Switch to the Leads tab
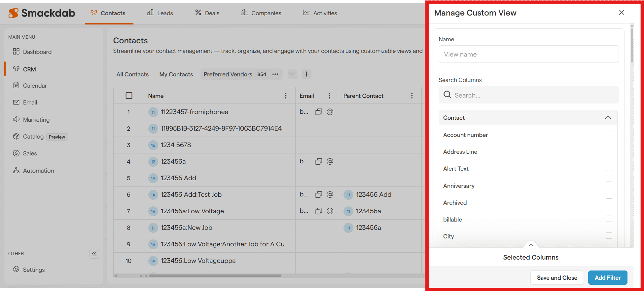The height and width of the screenshot is (291, 644). [x=160, y=13]
